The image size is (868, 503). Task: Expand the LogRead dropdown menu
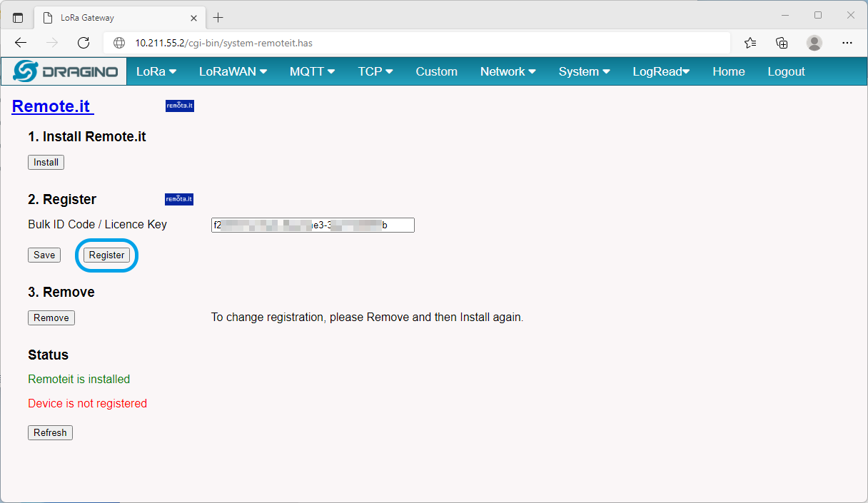(661, 71)
